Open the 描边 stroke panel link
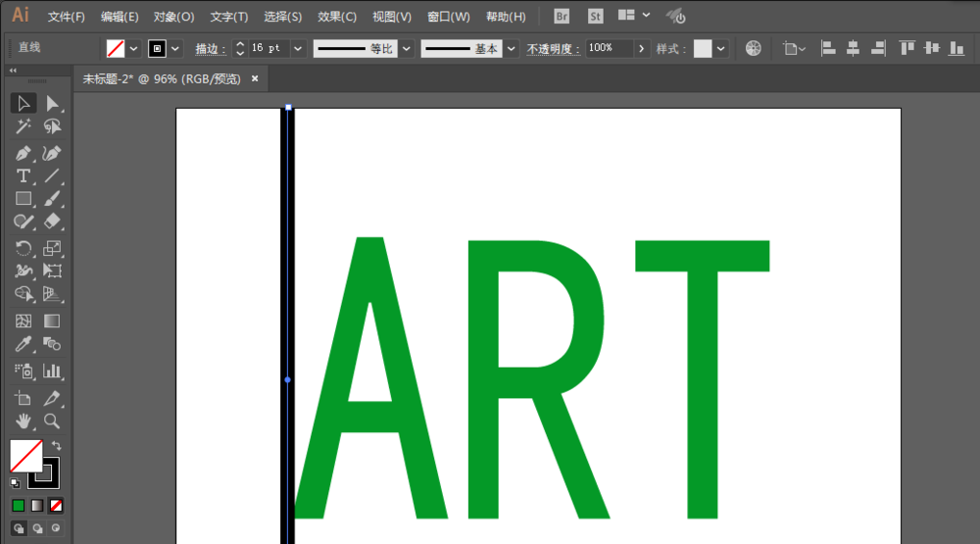This screenshot has height=544, width=980. coord(211,49)
